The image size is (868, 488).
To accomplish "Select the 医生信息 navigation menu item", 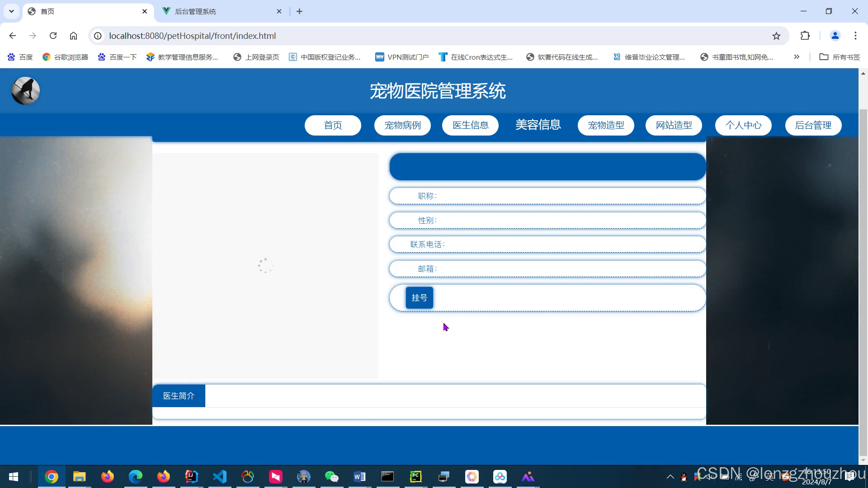I will pyautogui.click(x=470, y=125).
